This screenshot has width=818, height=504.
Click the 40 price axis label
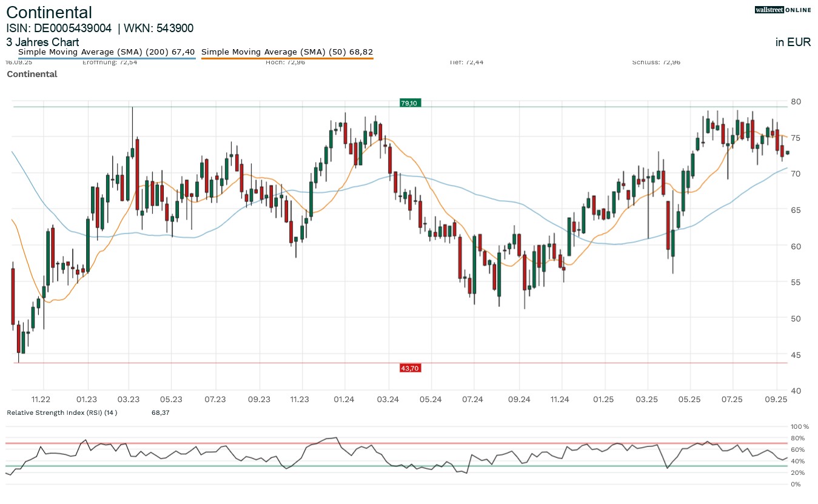click(x=796, y=391)
